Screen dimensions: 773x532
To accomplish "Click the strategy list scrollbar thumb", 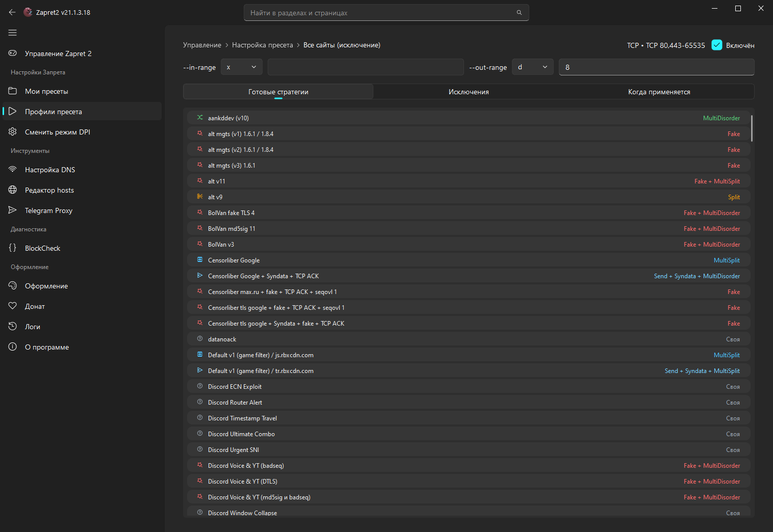I will 752,128.
